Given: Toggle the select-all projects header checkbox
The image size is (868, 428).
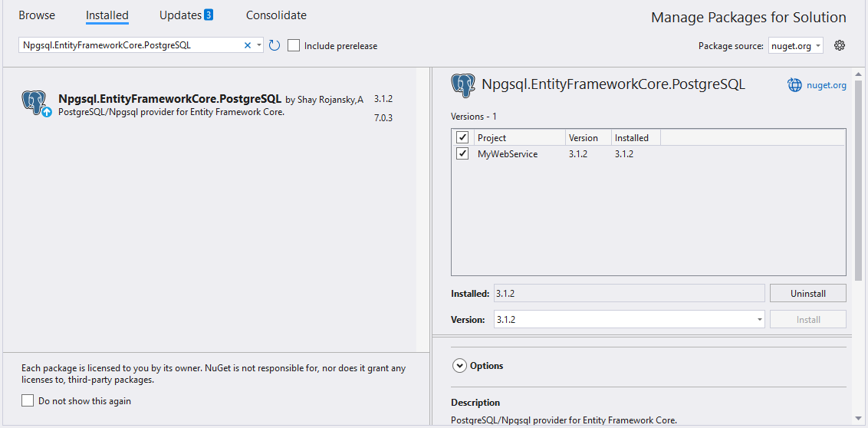Looking at the screenshot, I should pyautogui.click(x=462, y=138).
